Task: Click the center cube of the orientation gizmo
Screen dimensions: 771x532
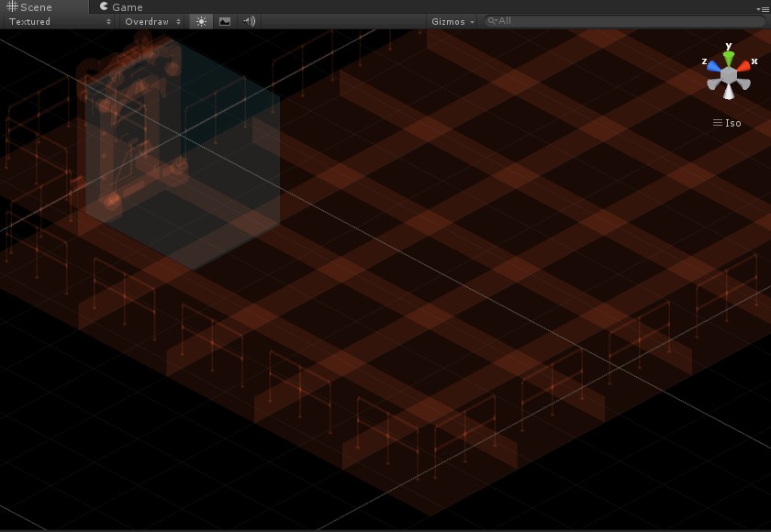Action: click(x=729, y=75)
